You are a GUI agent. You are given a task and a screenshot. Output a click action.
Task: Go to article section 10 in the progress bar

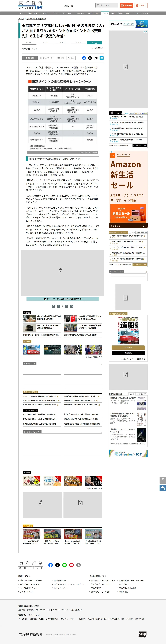point(46,43)
